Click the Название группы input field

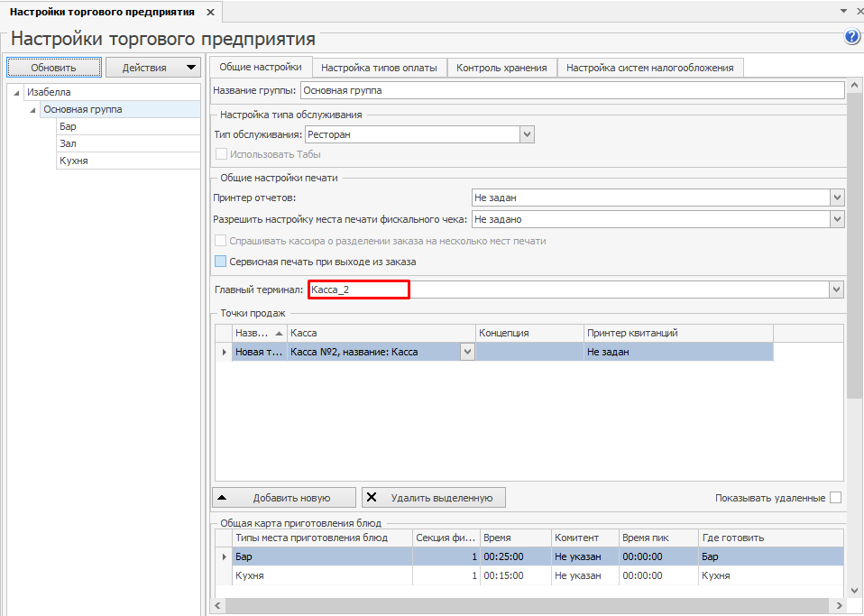[571, 90]
